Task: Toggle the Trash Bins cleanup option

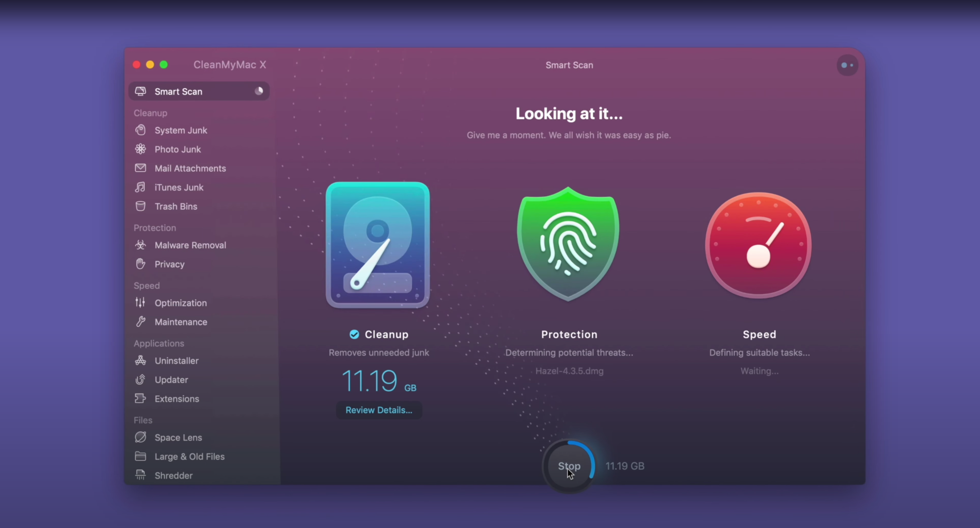Action: point(176,206)
